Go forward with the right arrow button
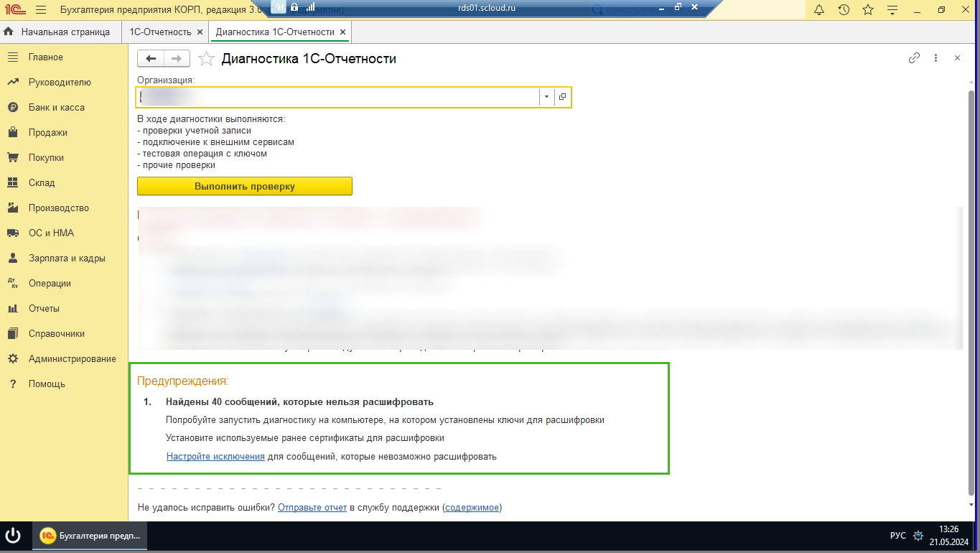This screenshot has height=553, width=980. [x=177, y=59]
